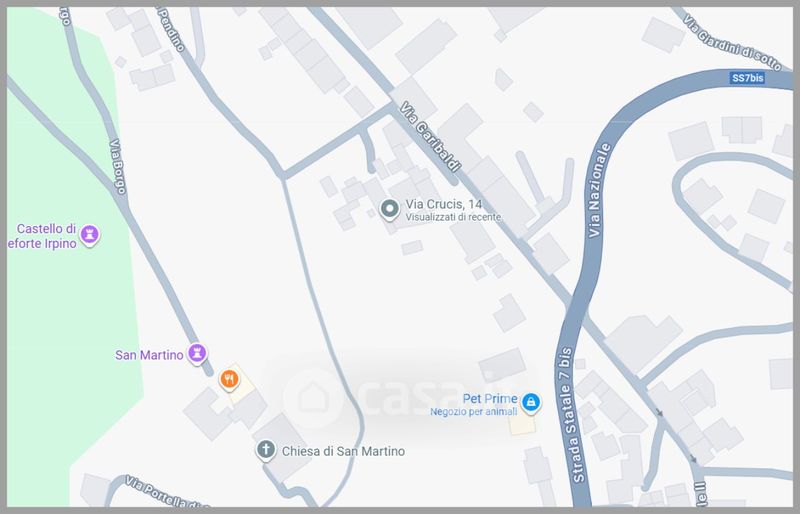
Task: Click the Negozio per animali subtitle
Action: coord(473,411)
